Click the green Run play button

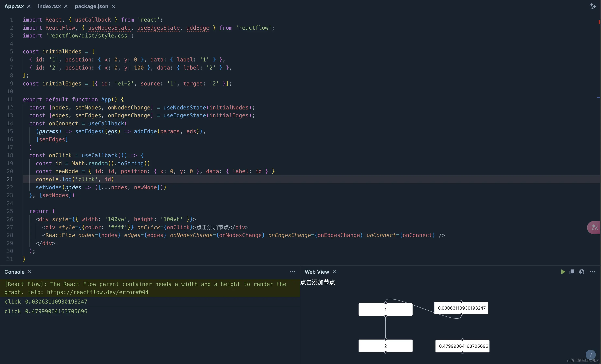click(x=563, y=272)
